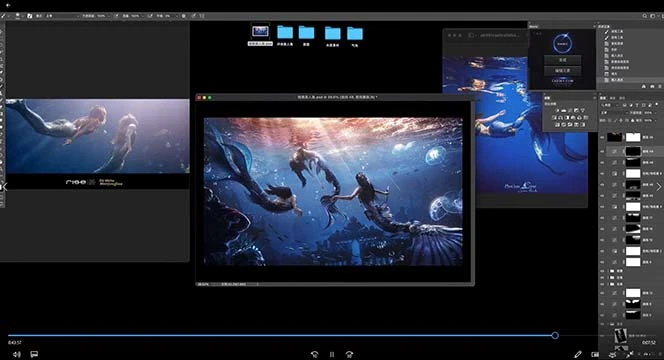Image resolution: width=664 pixels, height=360 pixels.
Task: Switch to the Channels tab
Action: click(613, 98)
